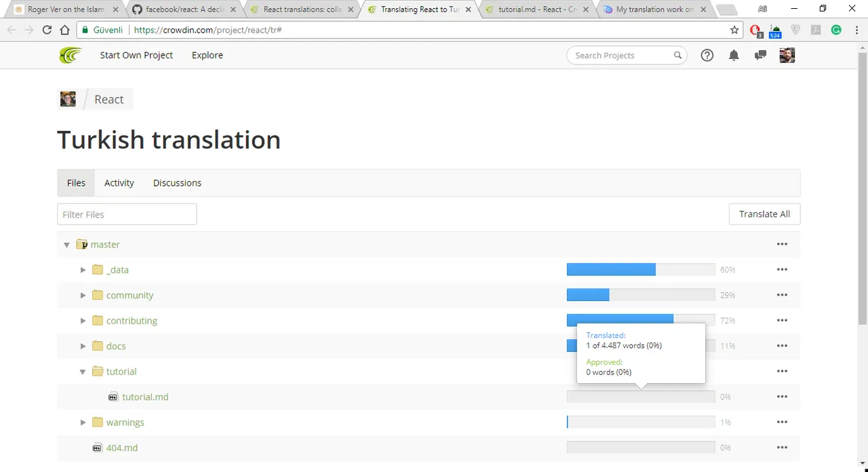
Task: Open more options for docs folder
Action: (782, 346)
